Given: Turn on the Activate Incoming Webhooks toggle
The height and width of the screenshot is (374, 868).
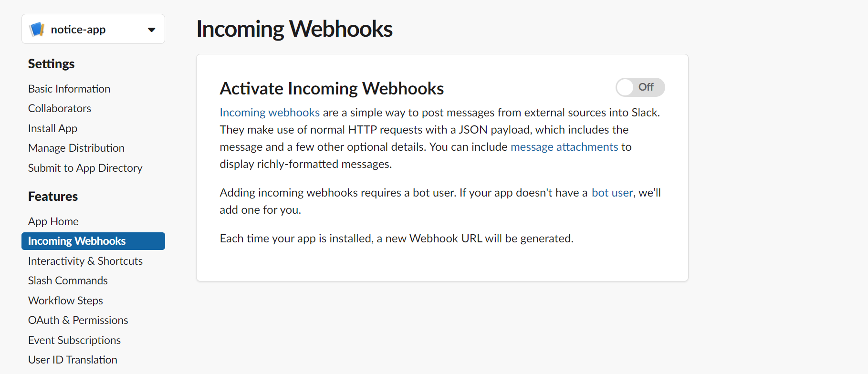Looking at the screenshot, I should [x=640, y=87].
